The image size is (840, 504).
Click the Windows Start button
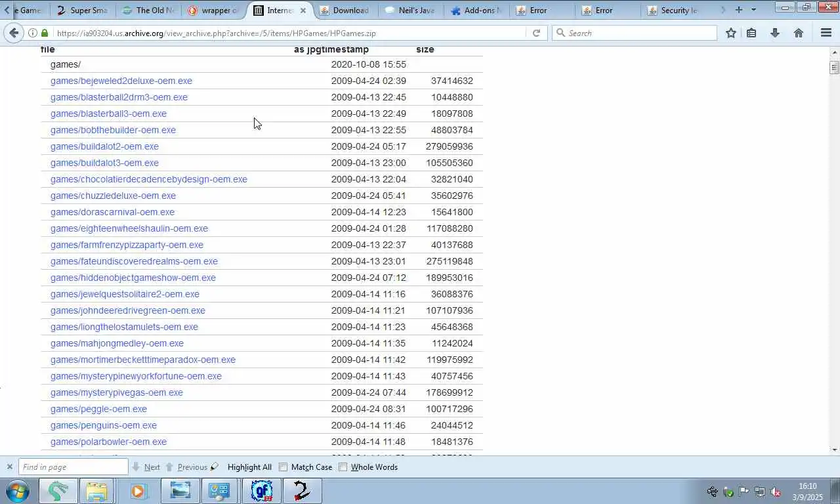(x=17, y=491)
